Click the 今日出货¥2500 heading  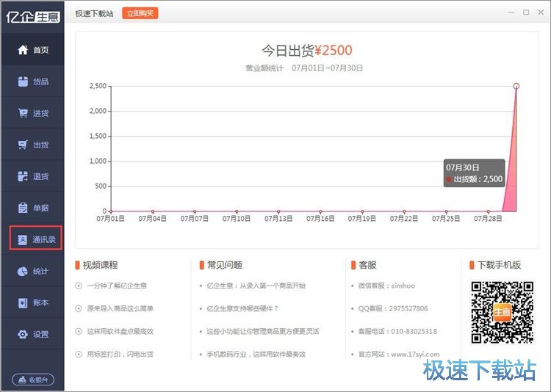coord(307,51)
